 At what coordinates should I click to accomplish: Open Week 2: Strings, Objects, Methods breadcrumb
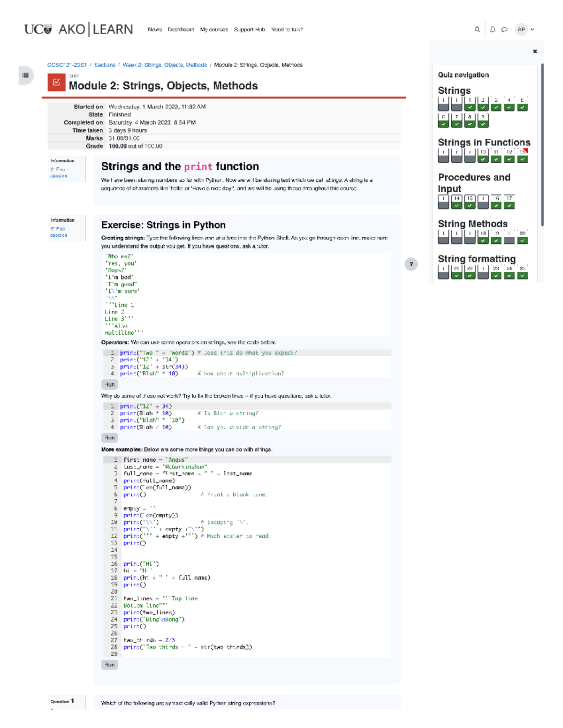pos(165,65)
